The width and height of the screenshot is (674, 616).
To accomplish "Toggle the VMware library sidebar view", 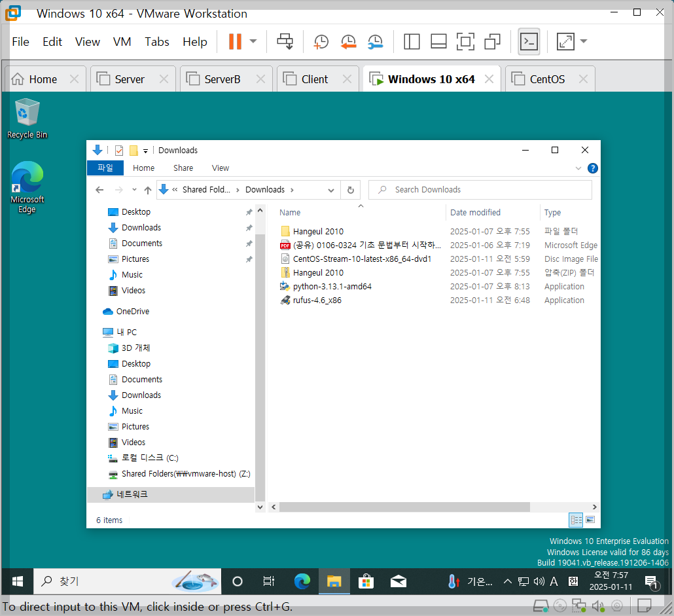I will (x=412, y=42).
